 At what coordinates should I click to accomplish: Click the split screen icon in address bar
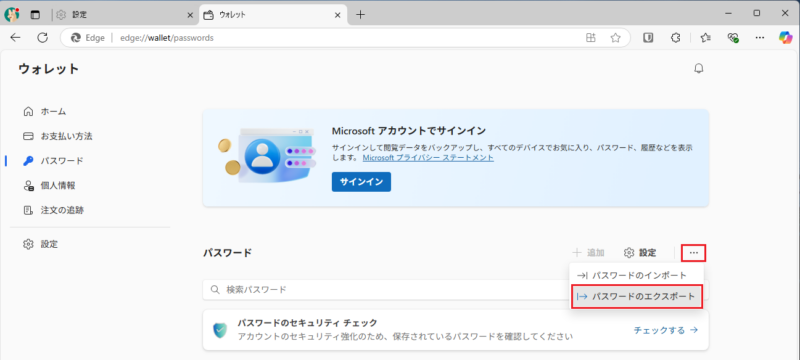591,37
